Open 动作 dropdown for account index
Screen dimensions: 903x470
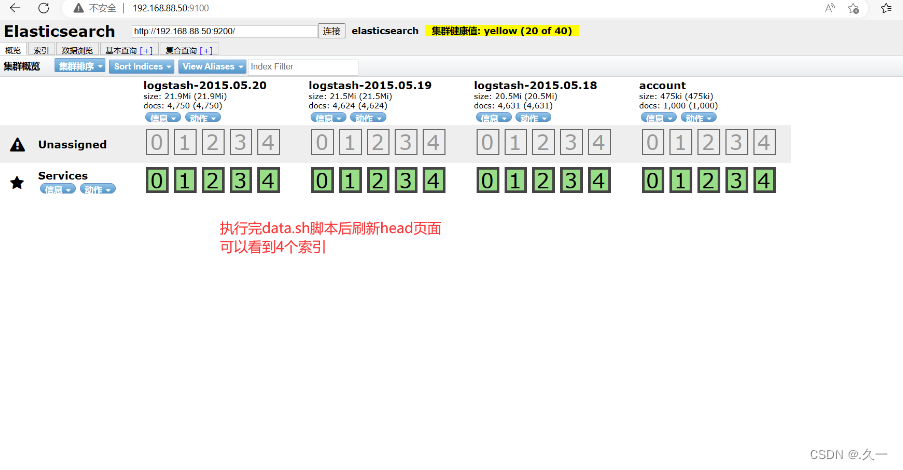[699, 118]
